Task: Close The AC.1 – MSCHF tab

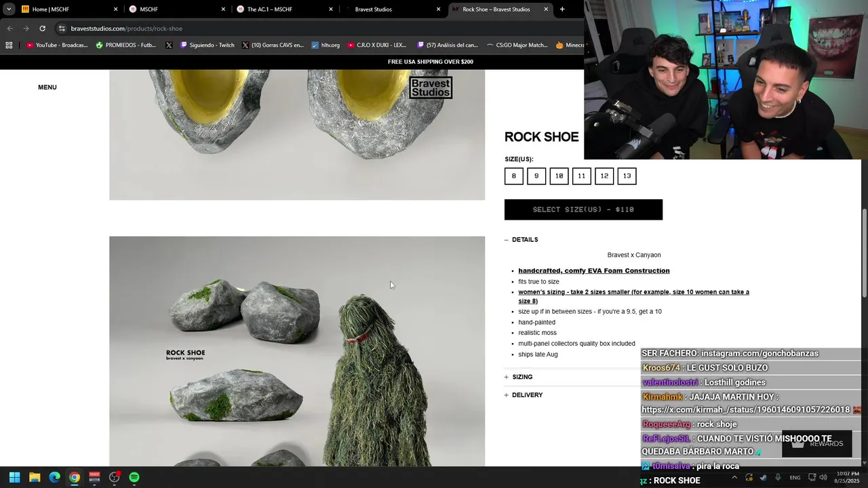Action: 331,9
